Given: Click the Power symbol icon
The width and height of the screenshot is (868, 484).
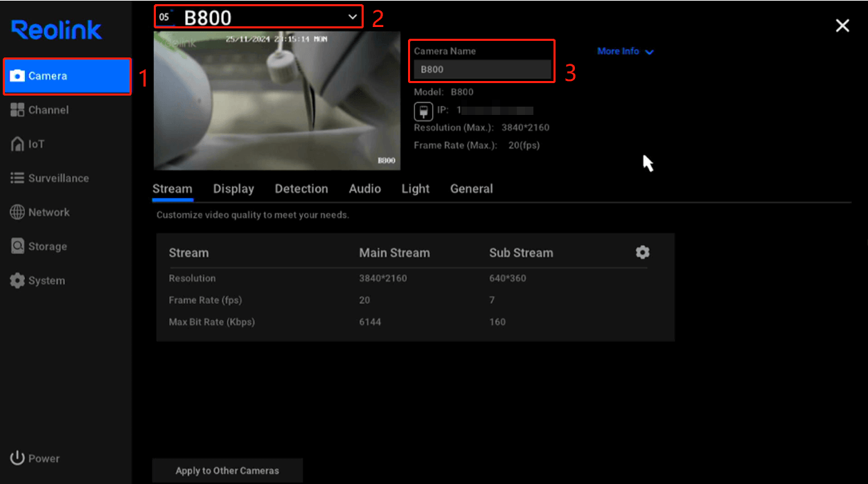Looking at the screenshot, I should tap(17, 458).
